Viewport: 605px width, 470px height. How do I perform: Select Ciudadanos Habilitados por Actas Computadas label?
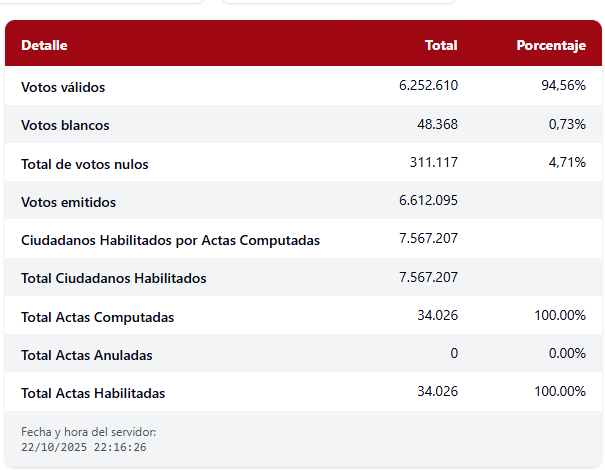[170, 240]
